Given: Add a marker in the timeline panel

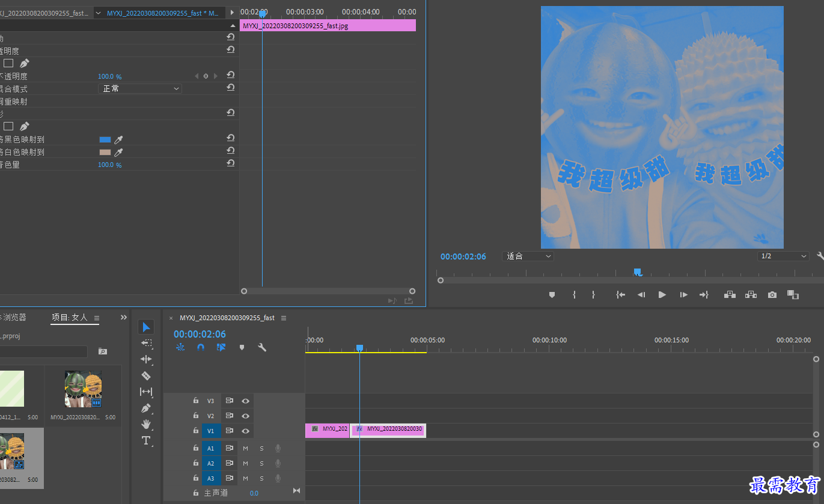Looking at the screenshot, I should (x=242, y=347).
